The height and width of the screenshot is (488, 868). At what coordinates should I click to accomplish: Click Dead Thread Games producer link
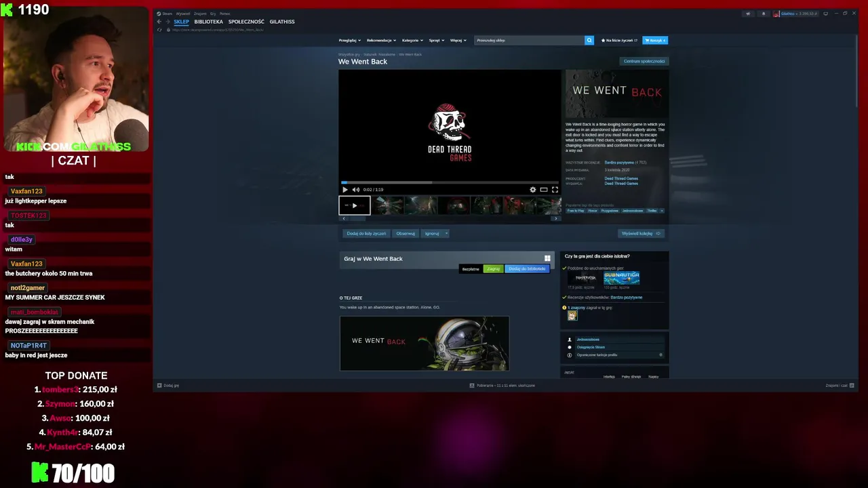coord(621,178)
